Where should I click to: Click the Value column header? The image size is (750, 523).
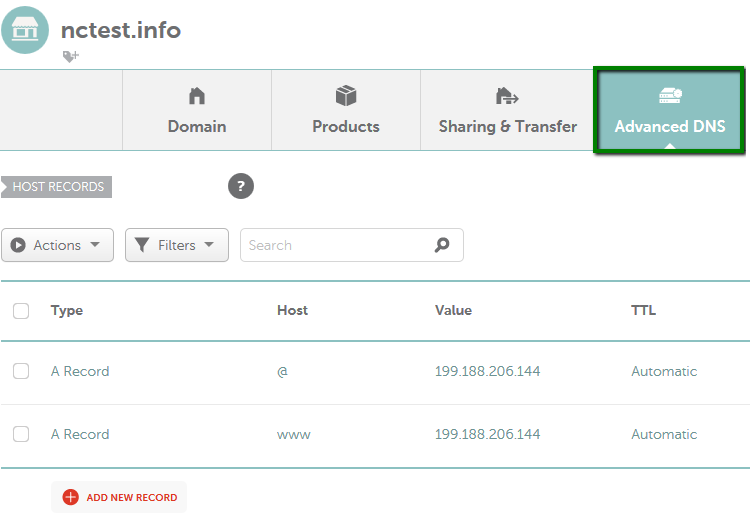[453, 310]
